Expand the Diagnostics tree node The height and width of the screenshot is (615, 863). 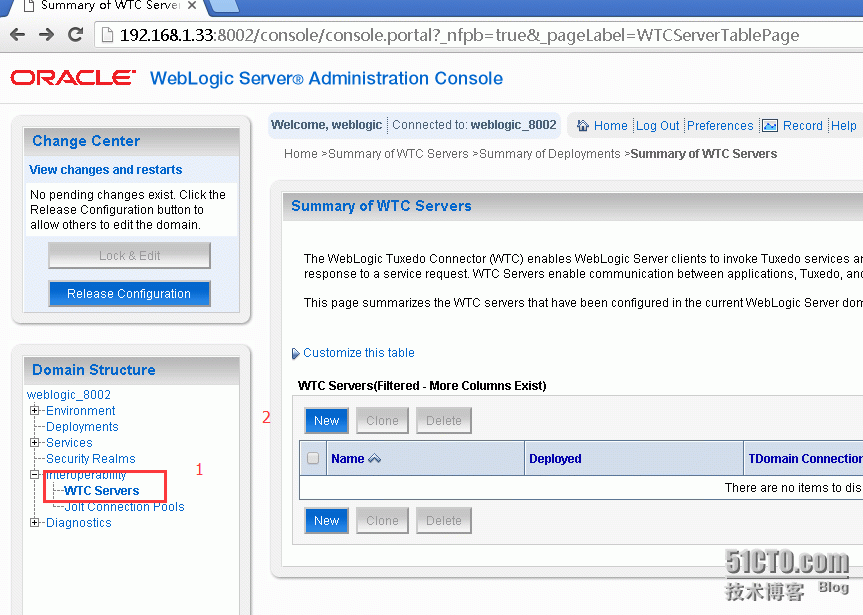[35, 522]
